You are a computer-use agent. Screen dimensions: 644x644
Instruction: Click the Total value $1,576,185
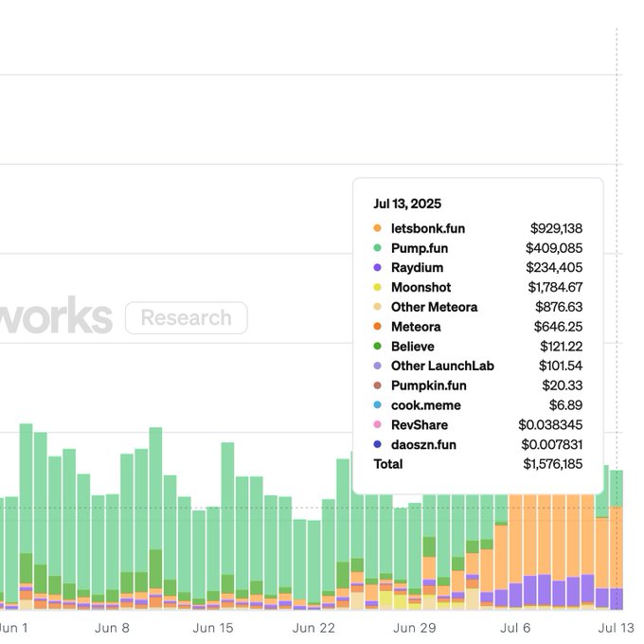pyautogui.click(x=552, y=464)
